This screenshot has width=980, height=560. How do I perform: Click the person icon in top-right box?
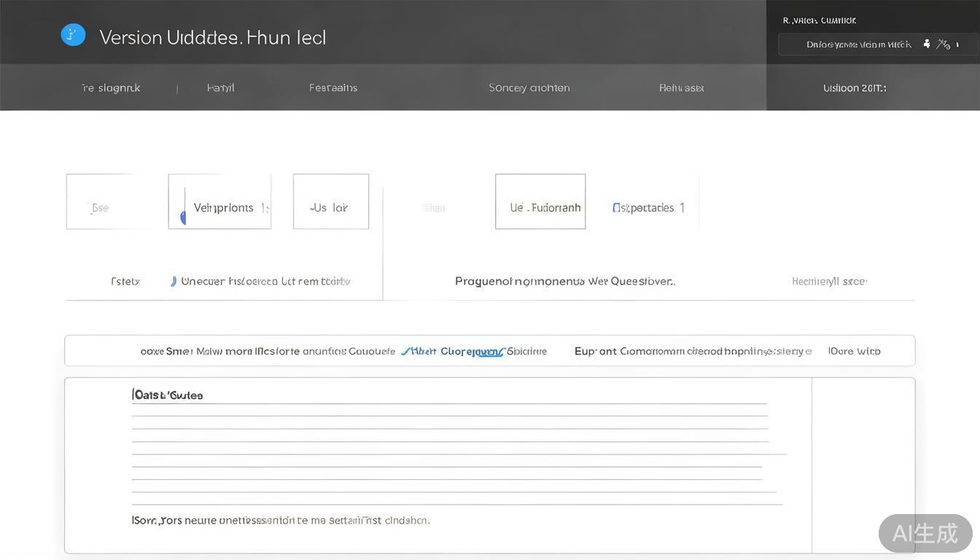(927, 44)
